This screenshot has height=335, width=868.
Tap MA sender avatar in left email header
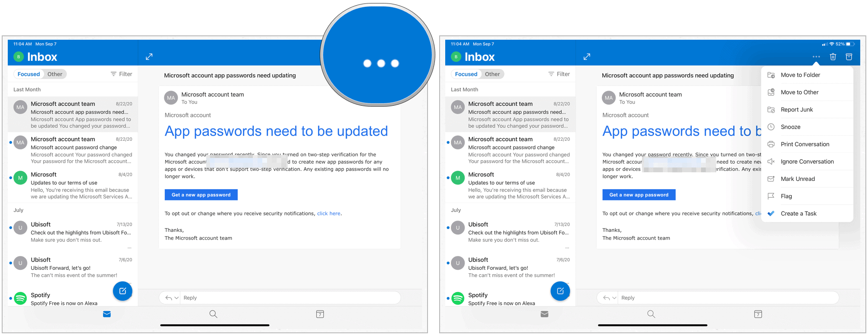pos(171,98)
